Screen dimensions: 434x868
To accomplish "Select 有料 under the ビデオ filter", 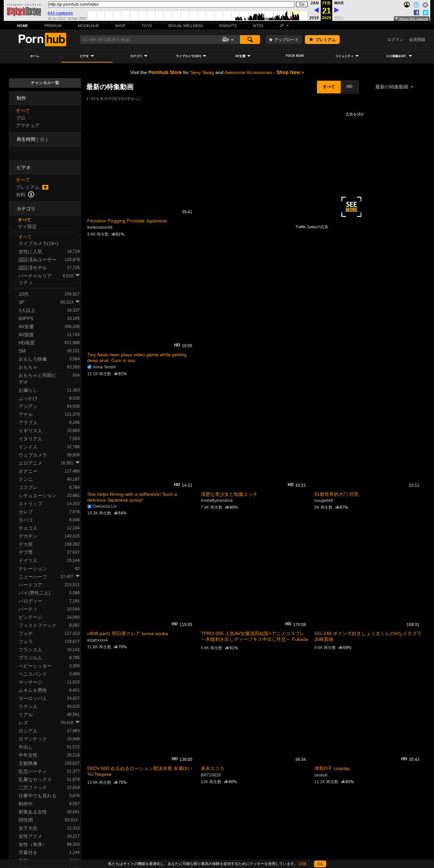I will point(21,195).
